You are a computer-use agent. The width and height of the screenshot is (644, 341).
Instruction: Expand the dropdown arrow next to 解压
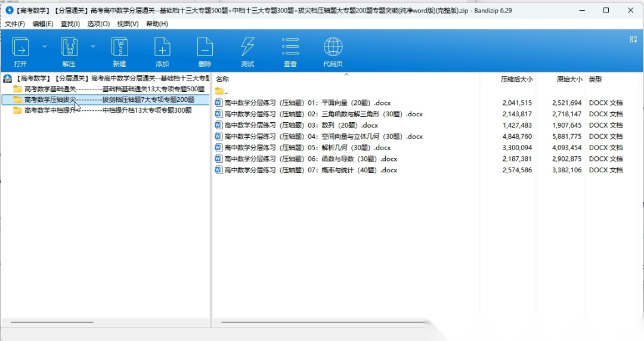pyautogui.click(x=93, y=46)
